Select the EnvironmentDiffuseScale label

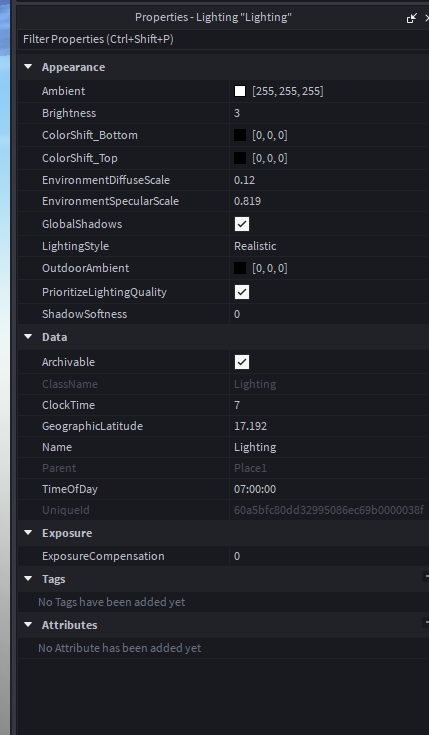106,180
